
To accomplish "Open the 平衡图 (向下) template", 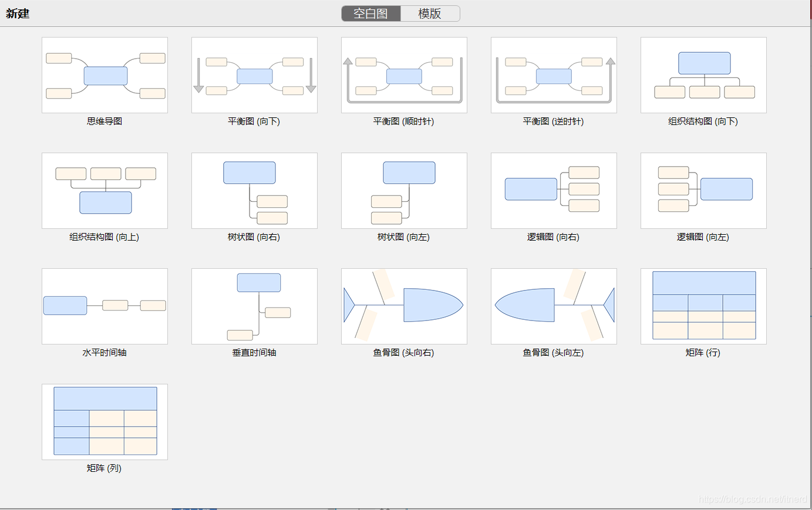I will click(x=254, y=75).
